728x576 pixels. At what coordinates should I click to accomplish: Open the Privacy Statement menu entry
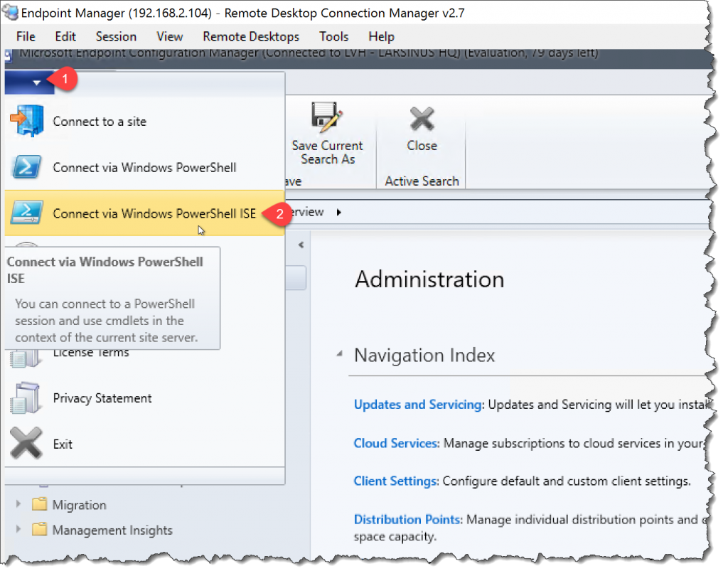144,398
